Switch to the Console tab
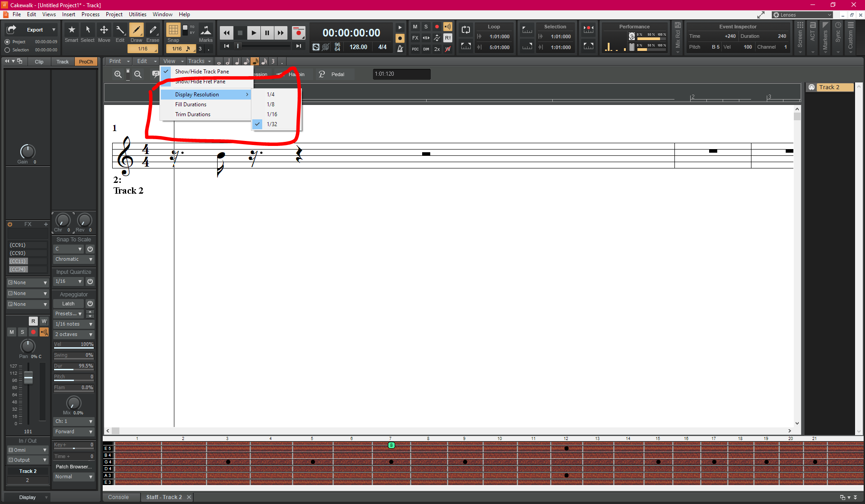The width and height of the screenshot is (865, 504). (x=118, y=497)
